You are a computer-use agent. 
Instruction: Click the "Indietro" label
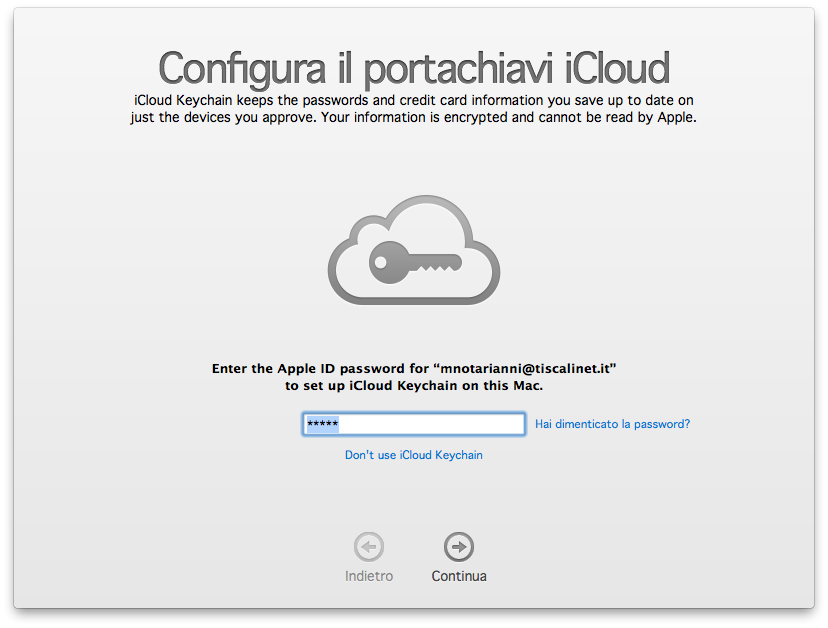(x=369, y=576)
